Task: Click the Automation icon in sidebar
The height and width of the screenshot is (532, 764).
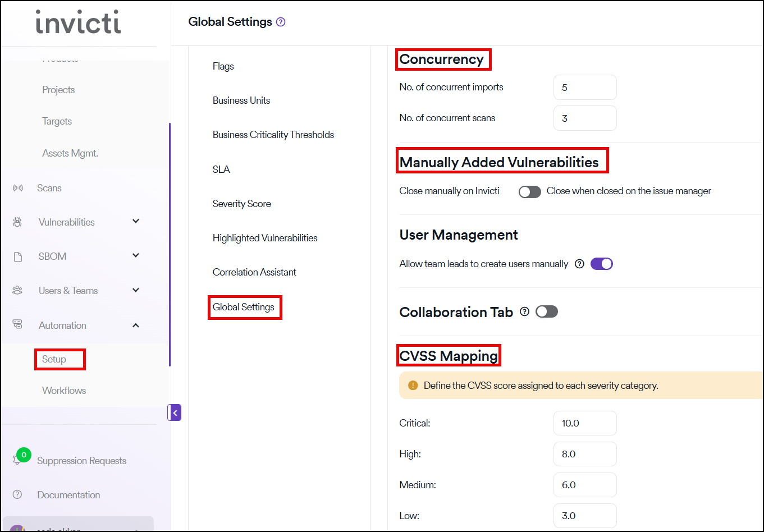Action: [x=17, y=325]
